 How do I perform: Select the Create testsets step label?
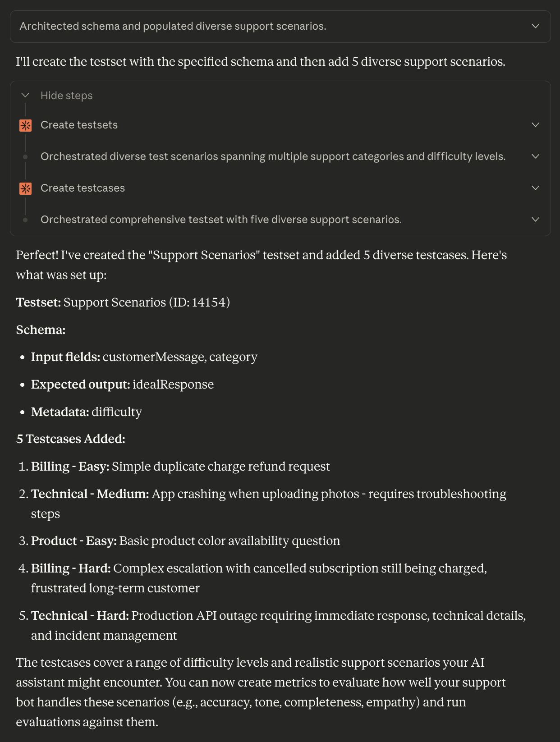[79, 125]
